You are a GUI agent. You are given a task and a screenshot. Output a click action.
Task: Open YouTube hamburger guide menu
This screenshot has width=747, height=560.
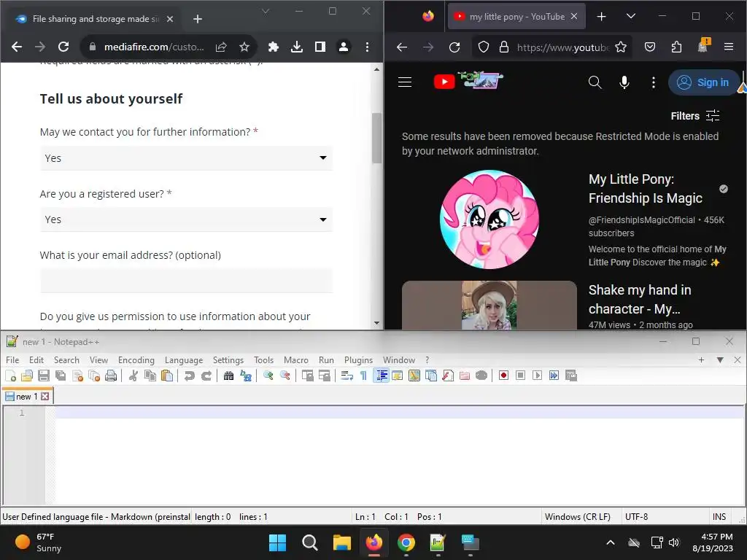(405, 82)
